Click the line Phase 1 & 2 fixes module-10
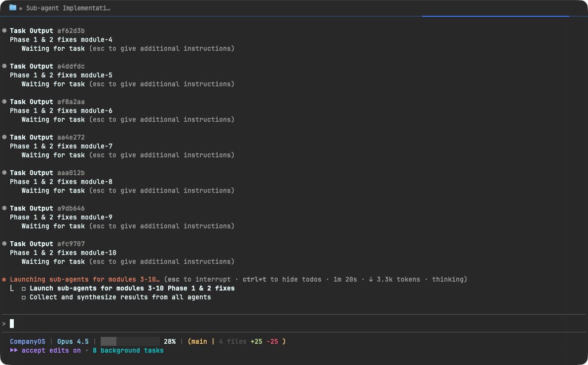This screenshot has width=588, height=365. click(x=63, y=253)
